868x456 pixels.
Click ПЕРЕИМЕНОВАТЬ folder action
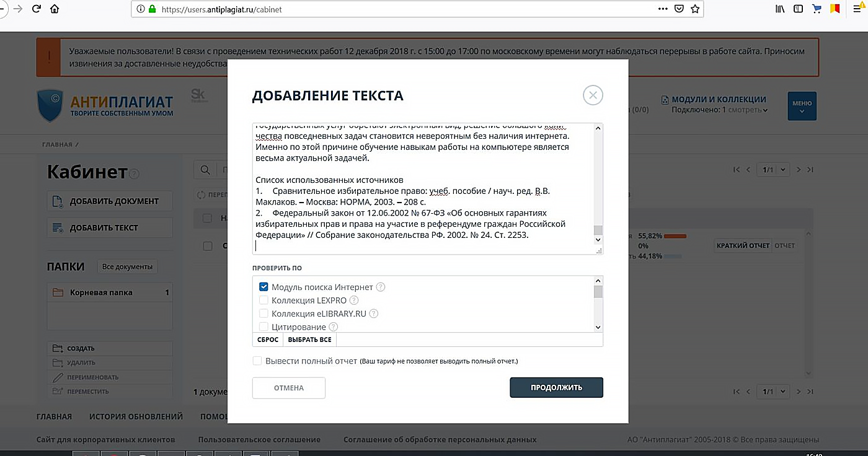[110, 377]
